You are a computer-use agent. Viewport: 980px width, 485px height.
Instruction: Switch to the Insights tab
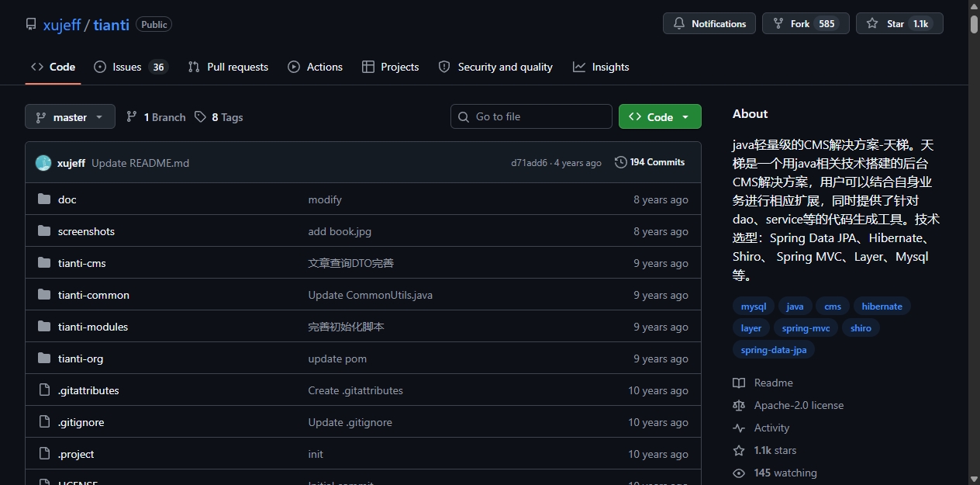[601, 67]
